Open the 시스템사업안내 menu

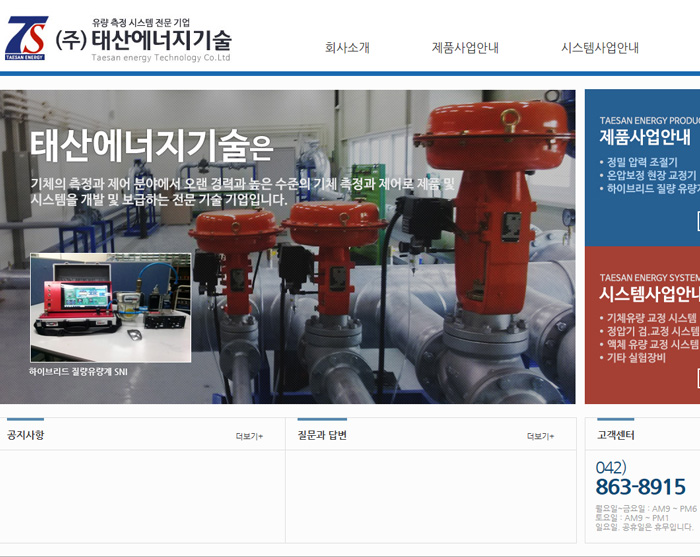600,48
